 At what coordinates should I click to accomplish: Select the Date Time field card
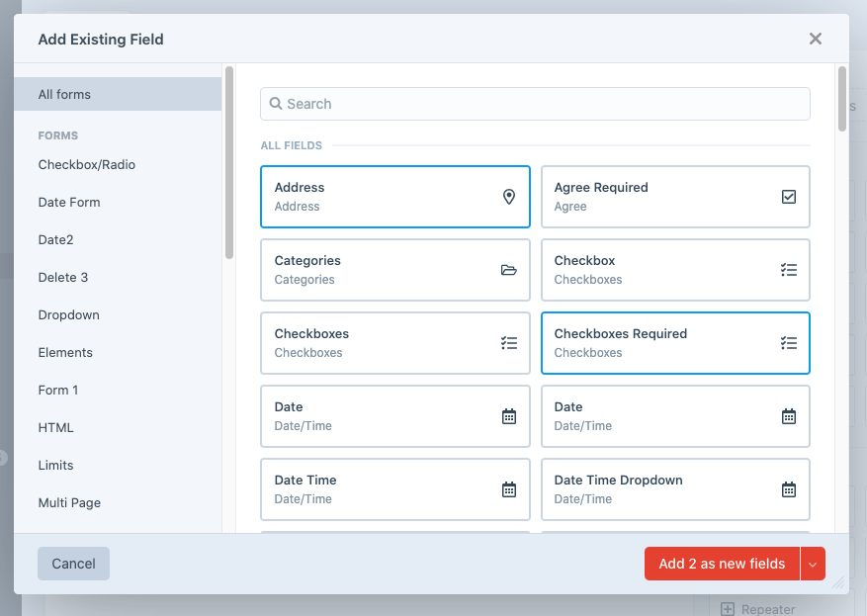394,489
